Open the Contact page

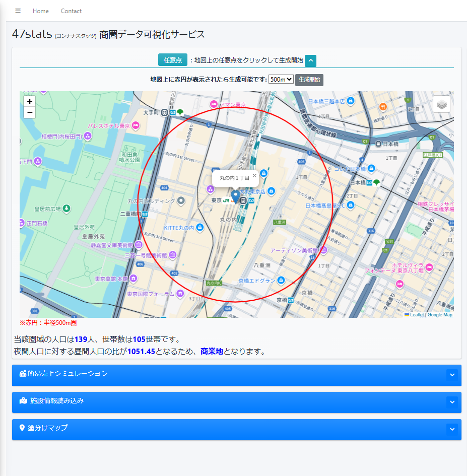click(71, 11)
